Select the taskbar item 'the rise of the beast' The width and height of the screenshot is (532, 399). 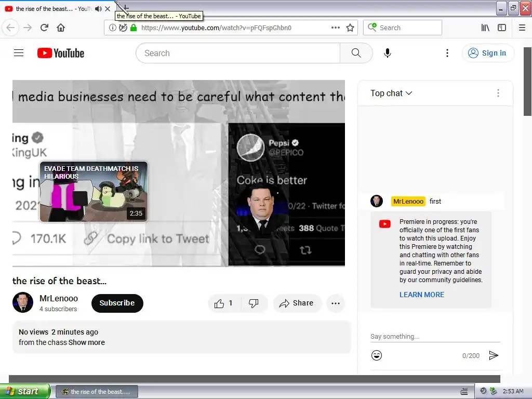coord(97,391)
